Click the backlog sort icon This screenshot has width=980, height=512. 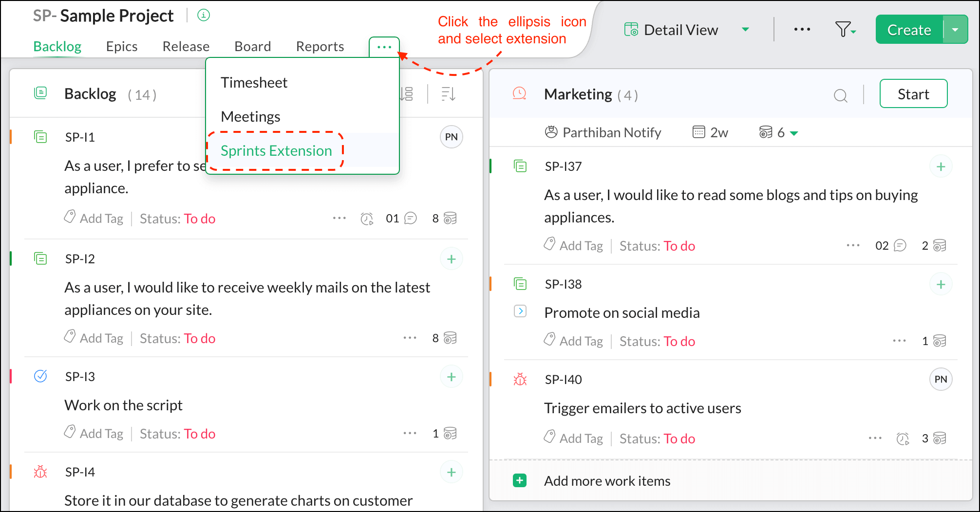click(448, 94)
